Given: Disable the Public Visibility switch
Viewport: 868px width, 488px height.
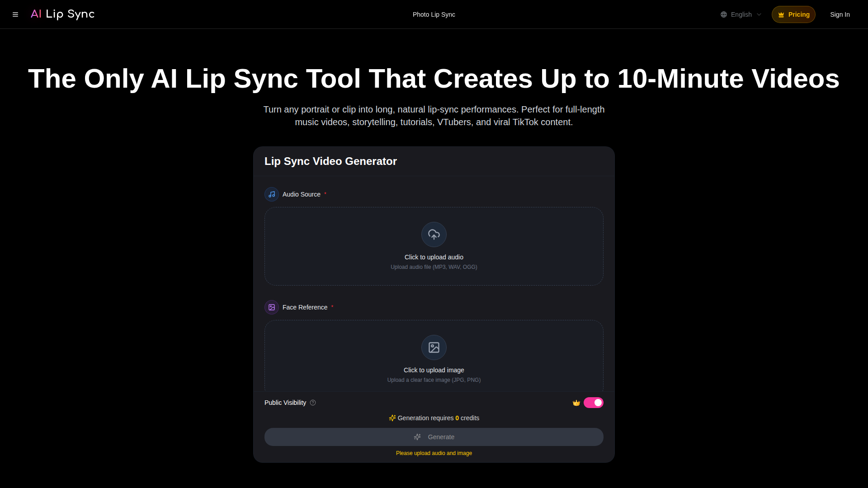Looking at the screenshot, I should point(593,403).
